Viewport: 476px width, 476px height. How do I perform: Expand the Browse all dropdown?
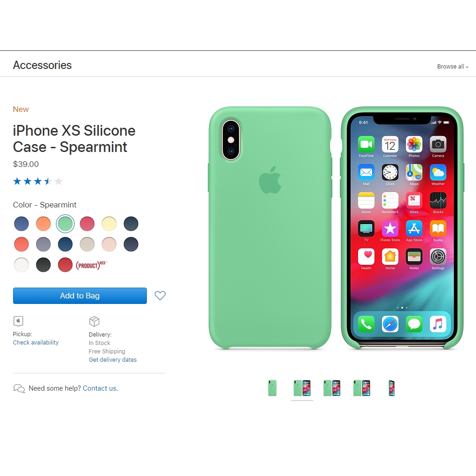coord(453,67)
